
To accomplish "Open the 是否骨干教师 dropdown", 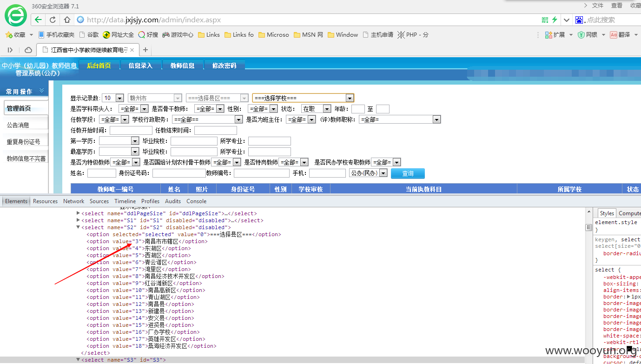I will 209,109.
